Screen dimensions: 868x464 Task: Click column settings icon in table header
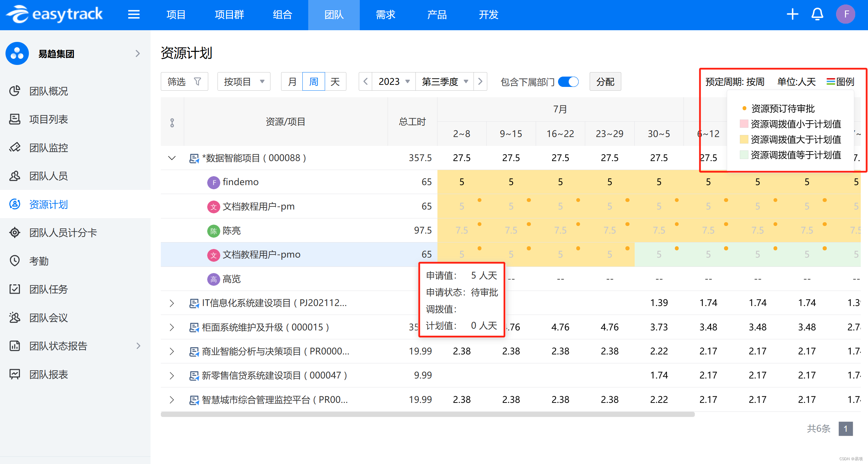(x=172, y=122)
